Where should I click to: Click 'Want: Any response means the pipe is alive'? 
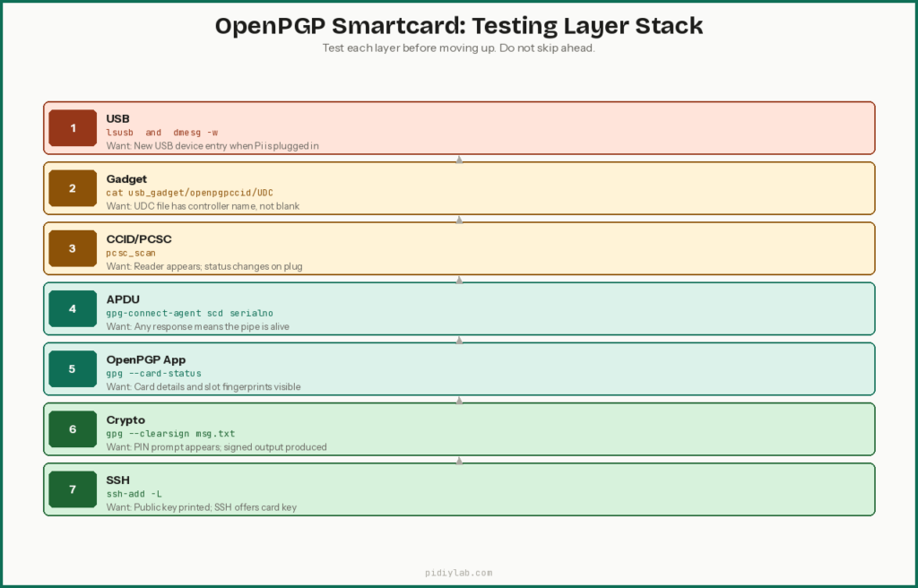click(x=198, y=327)
